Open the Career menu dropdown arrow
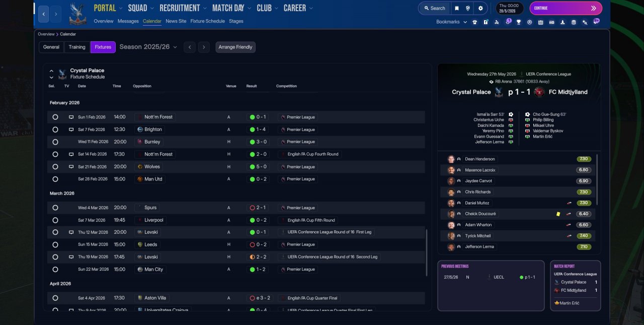 (x=311, y=9)
